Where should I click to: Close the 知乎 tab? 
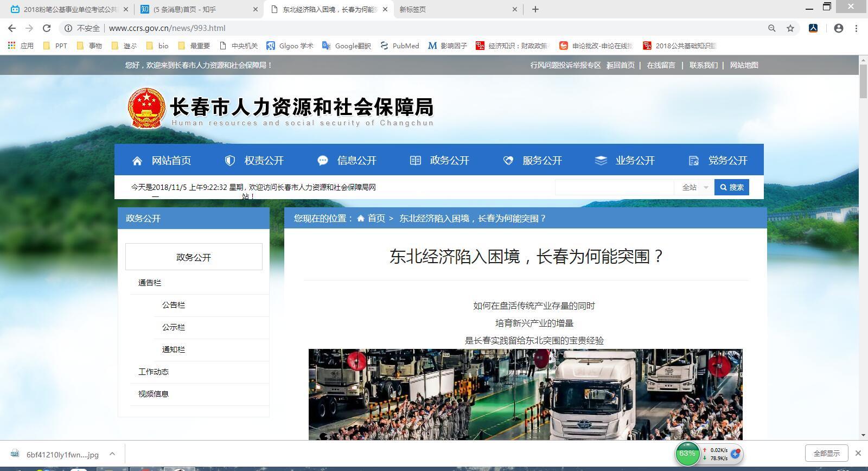[256, 9]
